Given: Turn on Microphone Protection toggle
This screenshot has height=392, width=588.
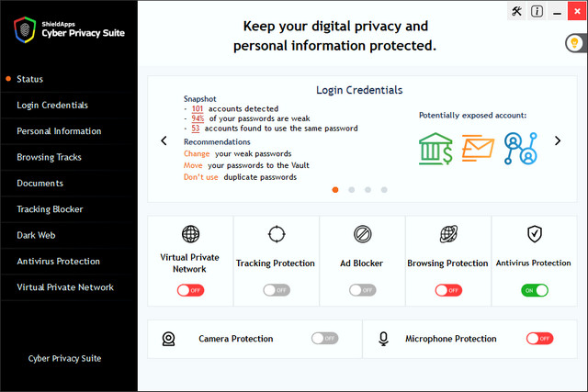Looking at the screenshot, I should pos(539,339).
